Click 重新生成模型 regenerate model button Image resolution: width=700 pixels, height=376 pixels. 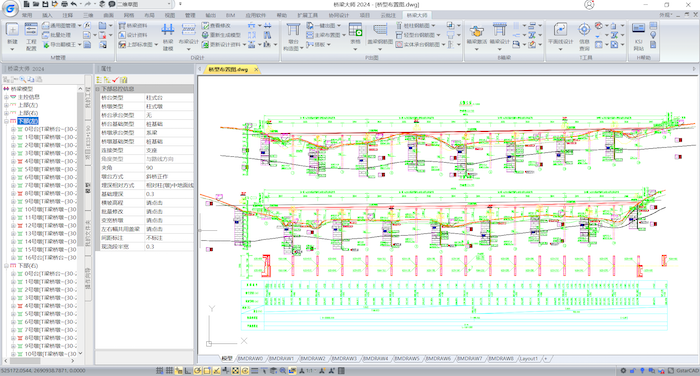pyautogui.click(x=221, y=35)
